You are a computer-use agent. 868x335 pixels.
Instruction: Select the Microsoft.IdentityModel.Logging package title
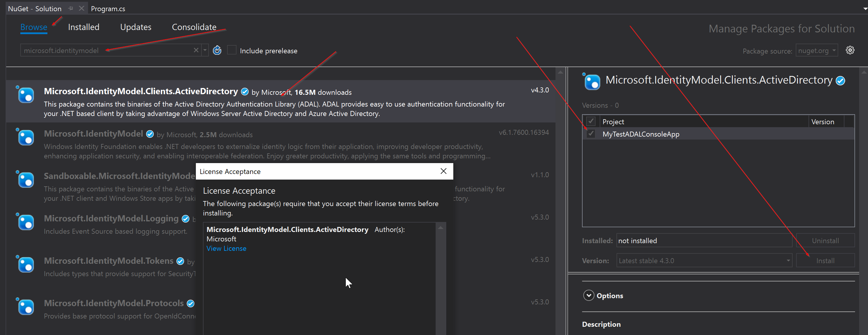coord(111,218)
